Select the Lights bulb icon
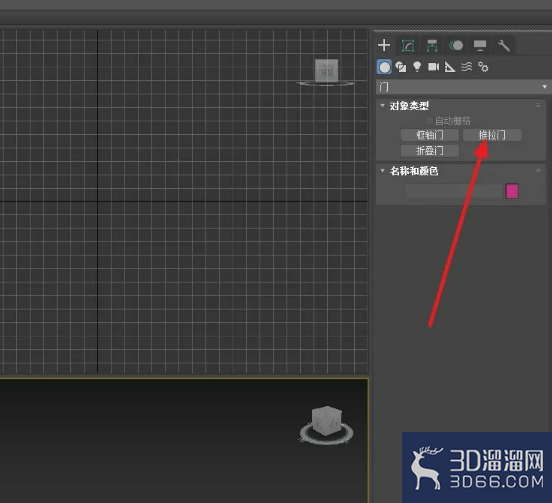 (x=417, y=67)
